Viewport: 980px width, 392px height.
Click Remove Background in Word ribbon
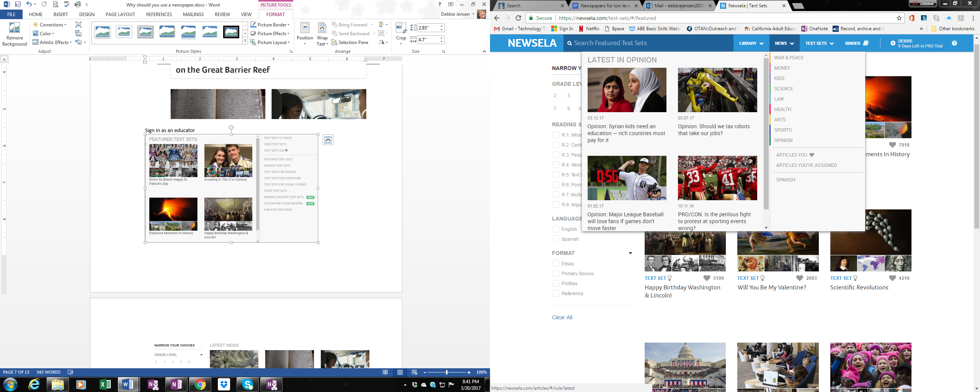15,34
